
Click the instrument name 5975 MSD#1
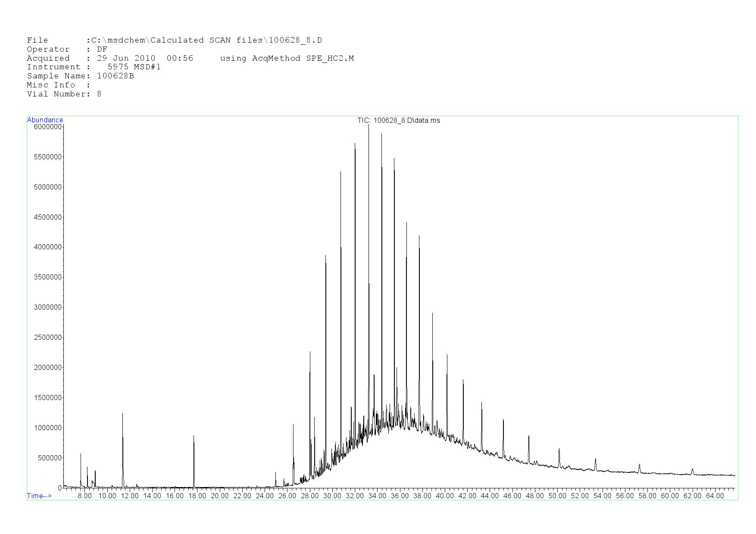[134, 67]
